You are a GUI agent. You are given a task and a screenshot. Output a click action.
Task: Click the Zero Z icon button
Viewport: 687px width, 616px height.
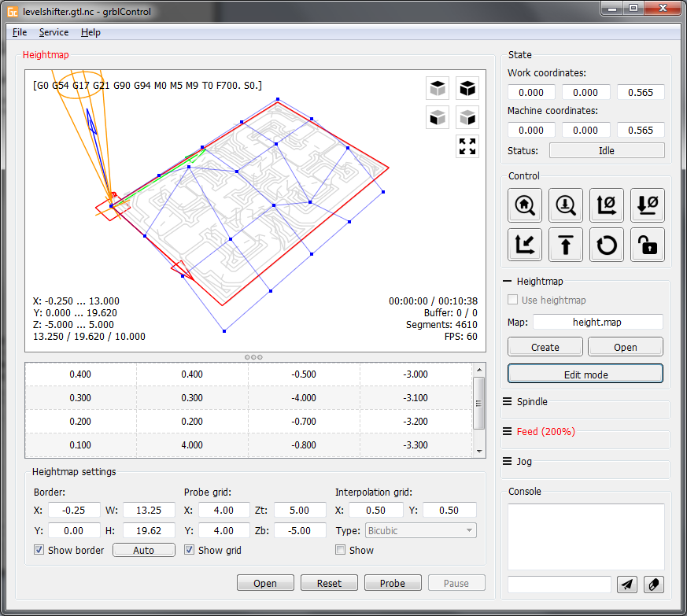coord(647,205)
